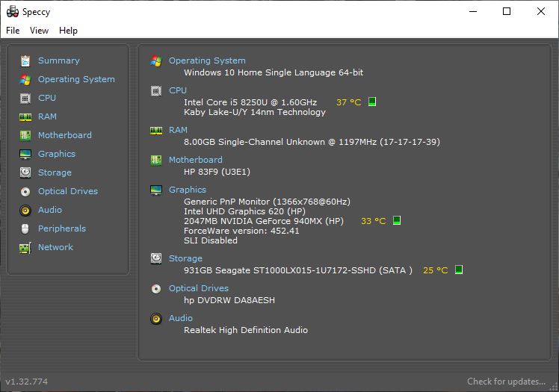This screenshot has height=392, width=559.
Task: Switch to Operating System section in sidebar
Action: click(76, 79)
